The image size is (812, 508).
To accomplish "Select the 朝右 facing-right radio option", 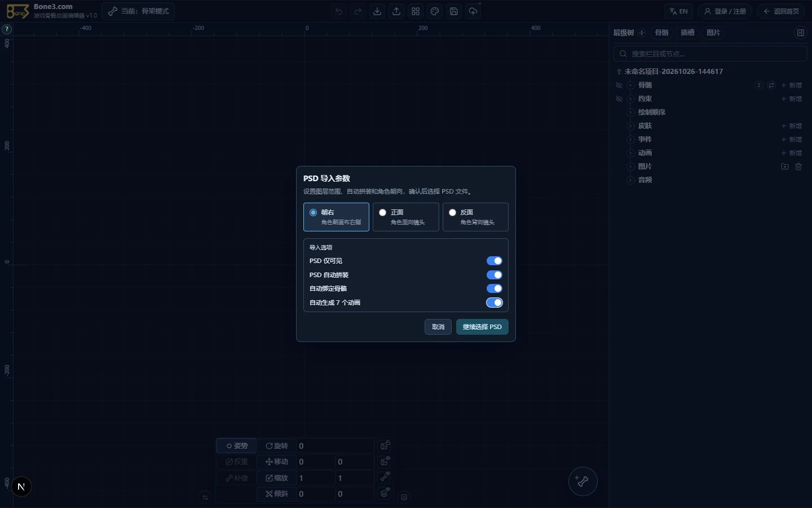I will coord(336,217).
